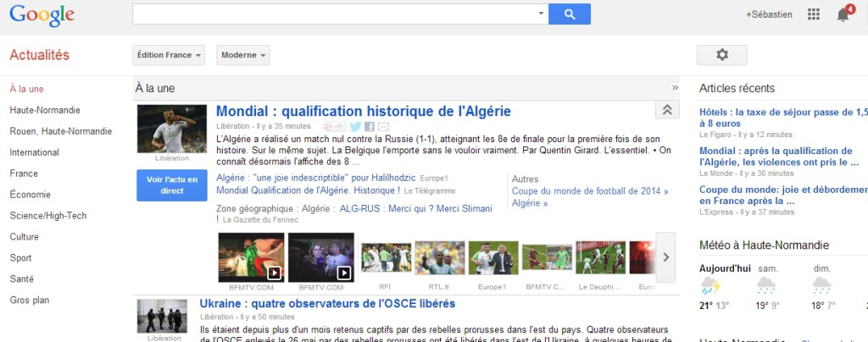Open headline Mondial : qualification historique de l'Algérie

tap(363, 112)
